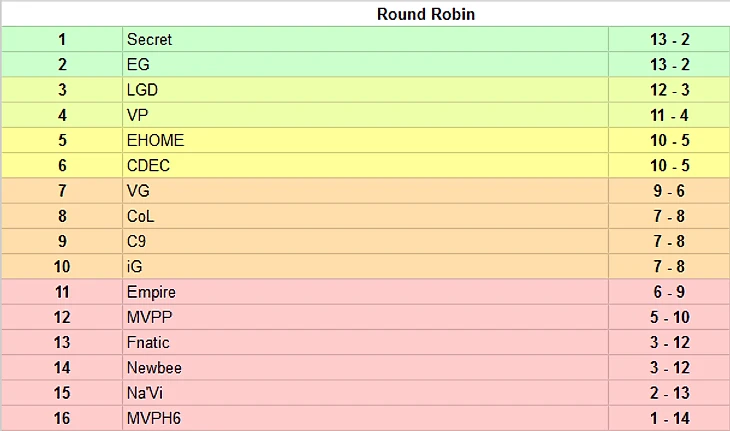Select VG's 9 - 6 score
730x431 pixels.
pos(669,191)
